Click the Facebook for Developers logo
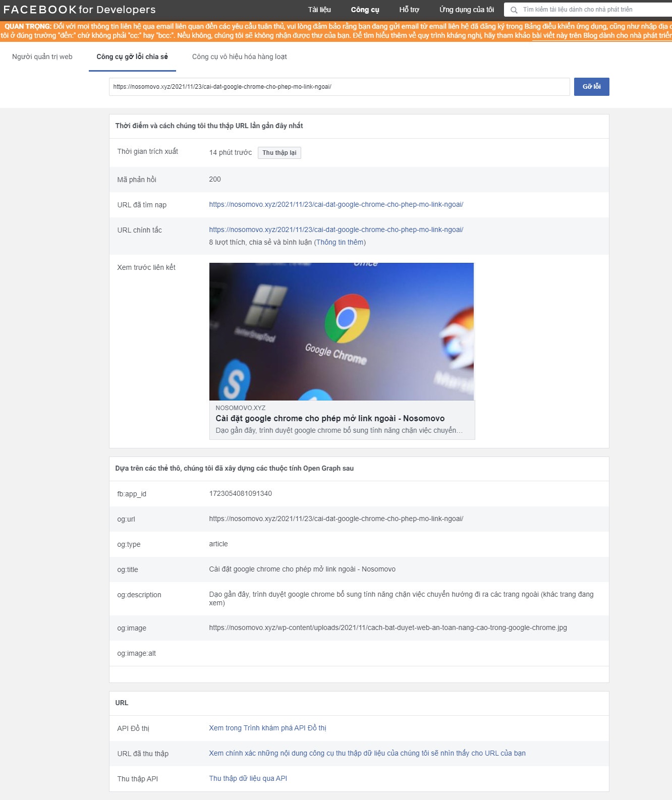Viewport: 672px width, 800px height. [79, 10]
